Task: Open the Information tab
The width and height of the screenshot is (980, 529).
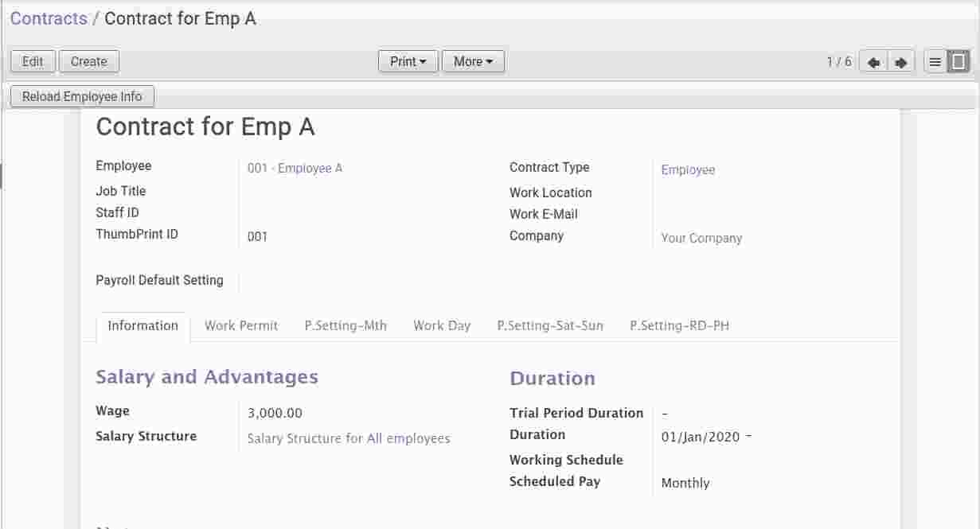Action: 143,325
